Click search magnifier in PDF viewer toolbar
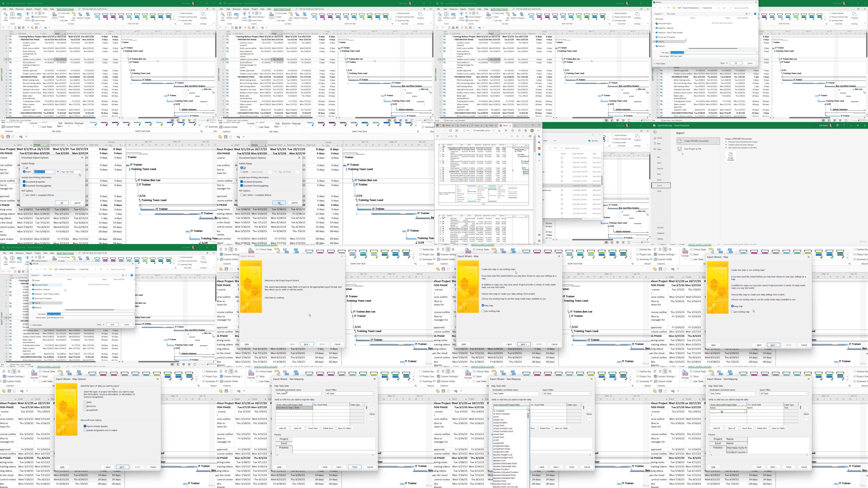Viewport: 868px width, 488px height. point(457,136)
